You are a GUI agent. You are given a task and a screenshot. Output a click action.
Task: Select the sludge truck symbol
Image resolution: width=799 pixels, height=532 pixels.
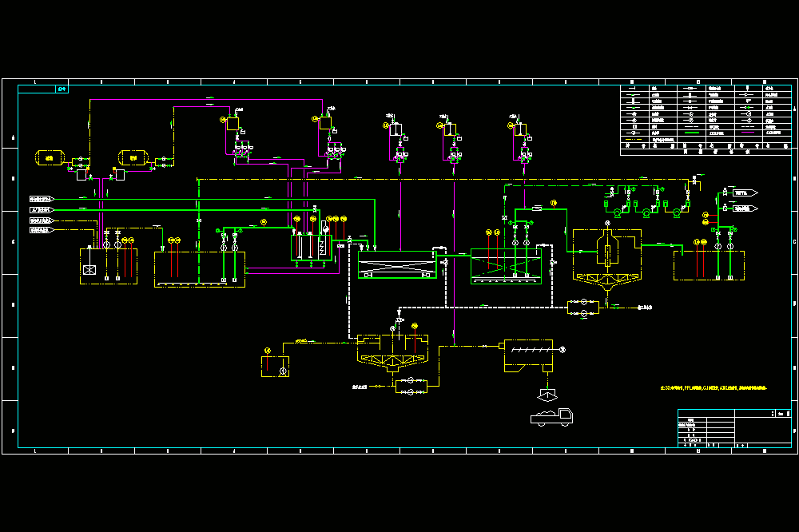551,417
